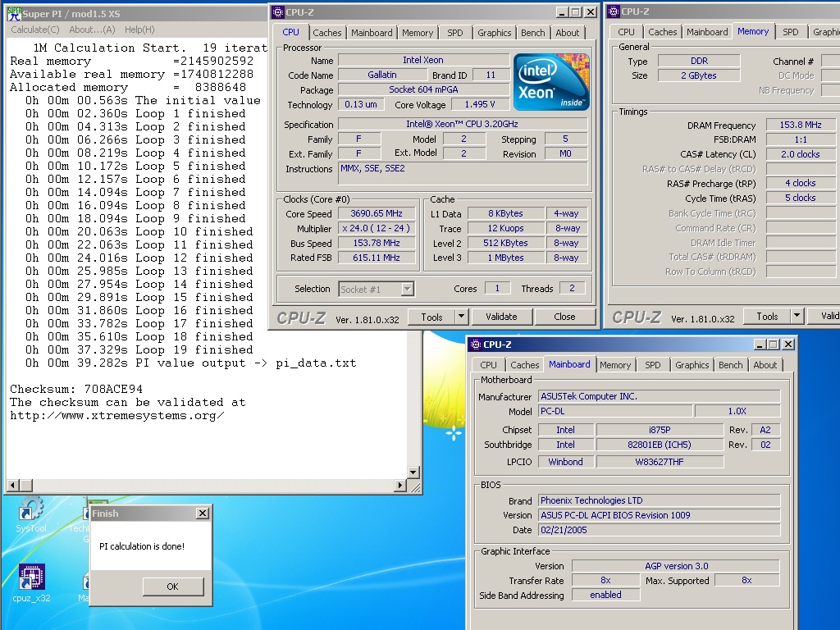Click the BIOS Version field Revision 1009
Viewport: 840px width, 630px height.
click(660, 515)
